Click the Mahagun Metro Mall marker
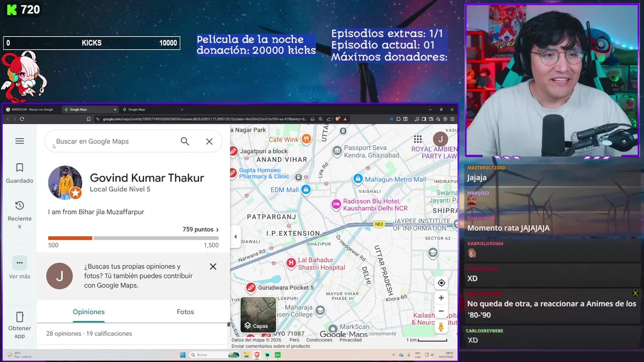This screenshot has height=362, width=644. (358, 179)
